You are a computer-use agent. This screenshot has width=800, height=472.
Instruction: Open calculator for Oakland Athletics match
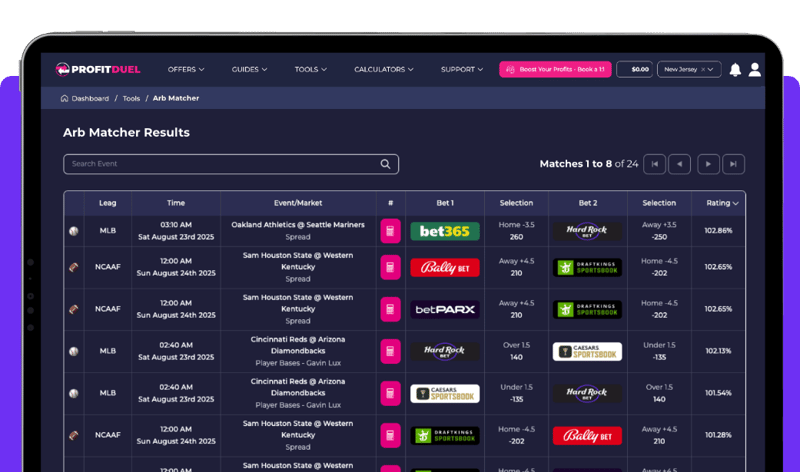(x=390, y=231)
